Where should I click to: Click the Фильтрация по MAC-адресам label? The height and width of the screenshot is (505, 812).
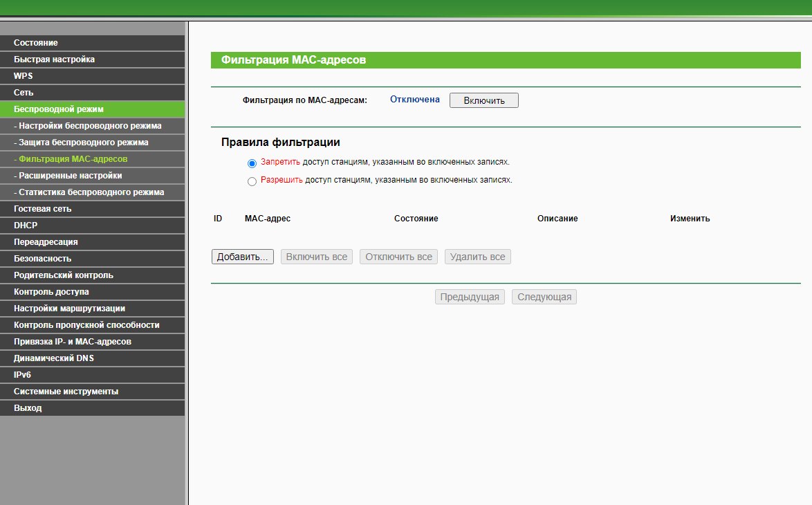(x=304, y=100)
